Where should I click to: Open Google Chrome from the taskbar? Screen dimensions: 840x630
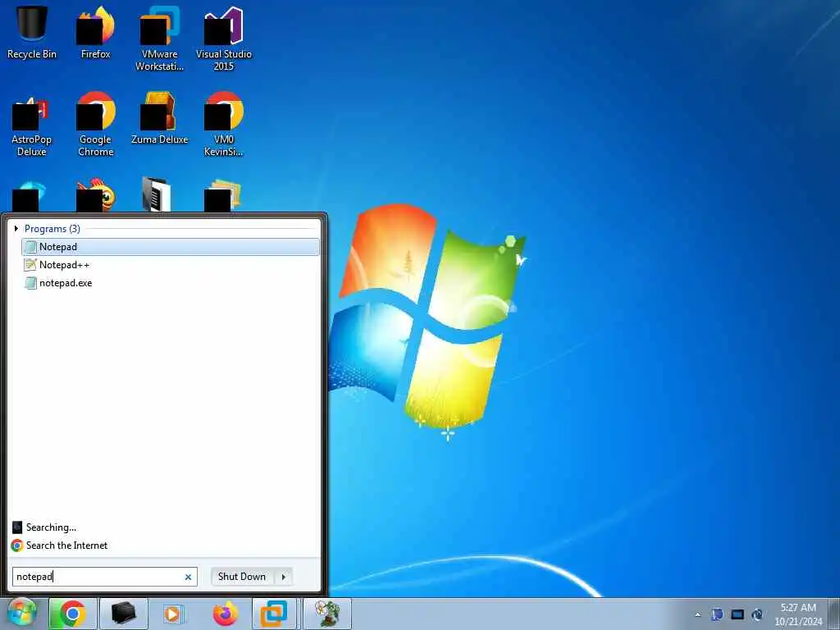[73, 614]
